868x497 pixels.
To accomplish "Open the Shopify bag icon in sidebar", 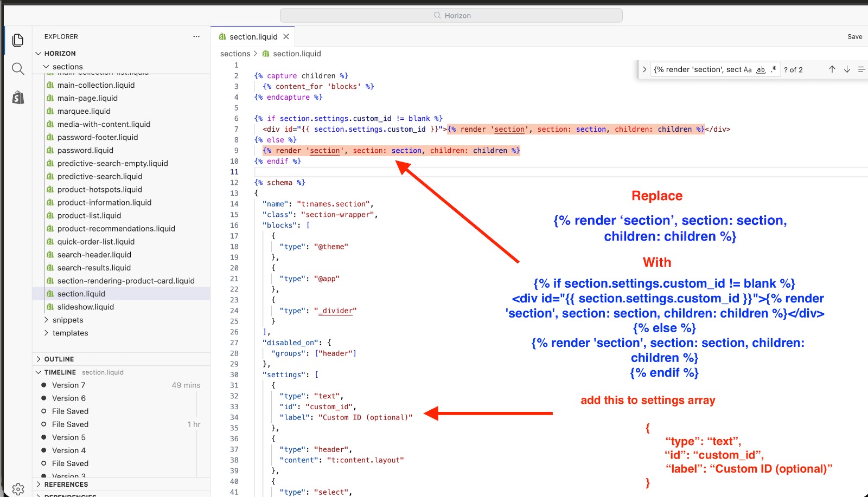I will coord(18,98).
